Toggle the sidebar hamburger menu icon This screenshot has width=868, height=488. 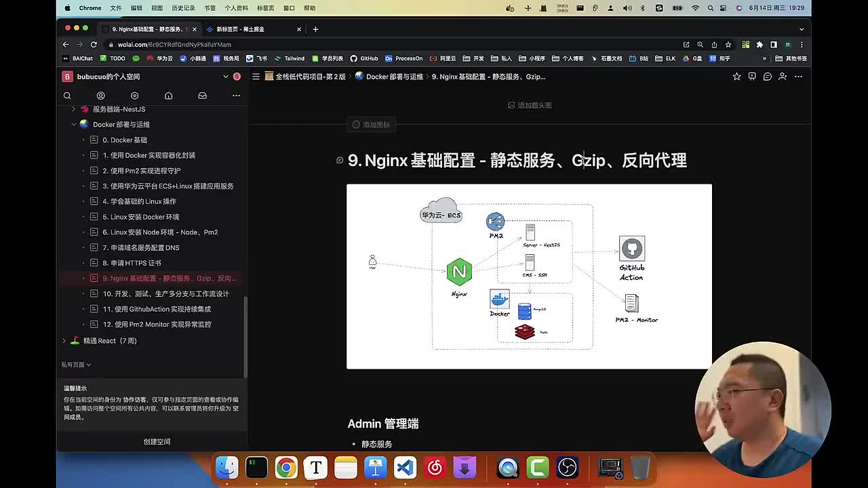tap(256, 77)
